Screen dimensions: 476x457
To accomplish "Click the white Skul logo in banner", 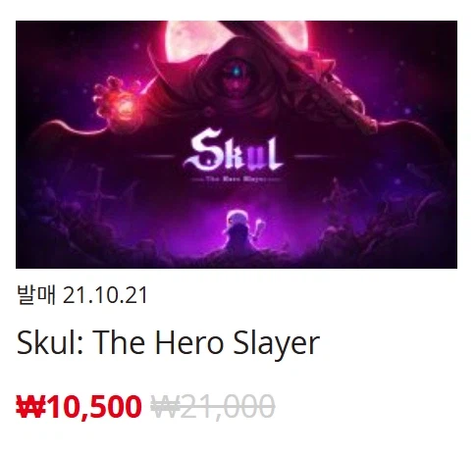I will click(233, 149).
